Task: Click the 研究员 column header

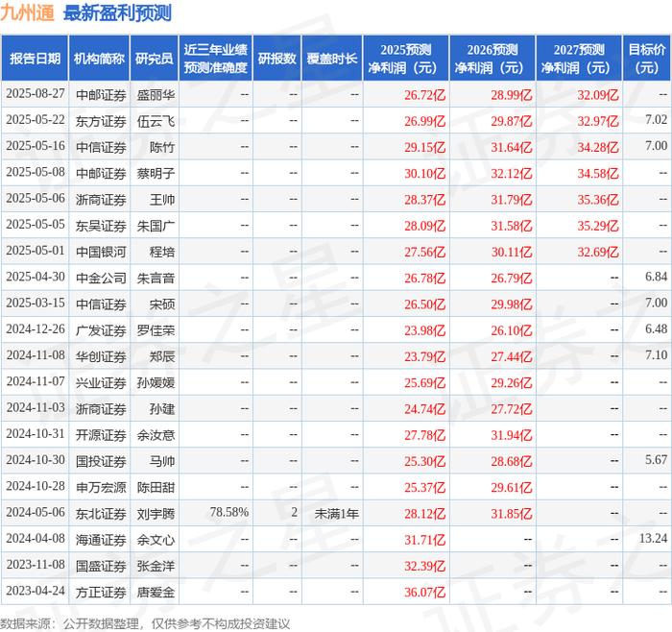Action: click(155, 59)
